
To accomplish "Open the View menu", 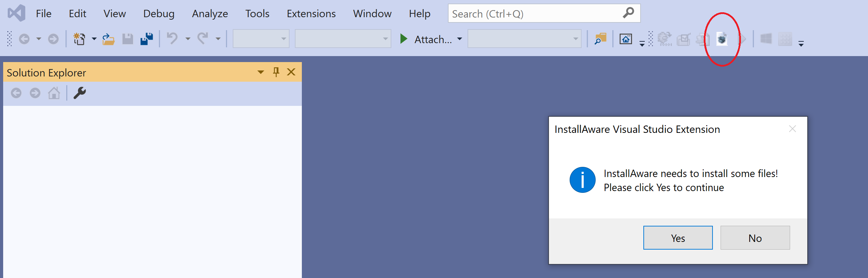I will 114,14.
